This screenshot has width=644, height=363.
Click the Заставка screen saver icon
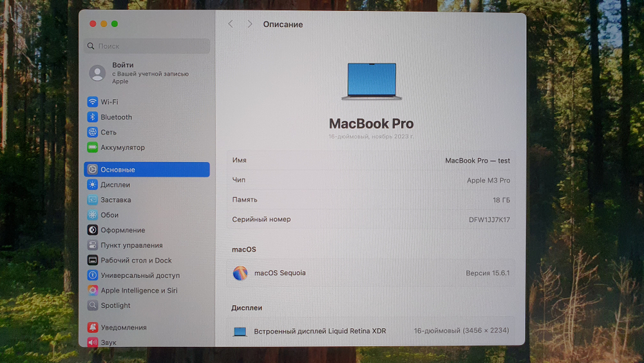(x=92, y=200)
